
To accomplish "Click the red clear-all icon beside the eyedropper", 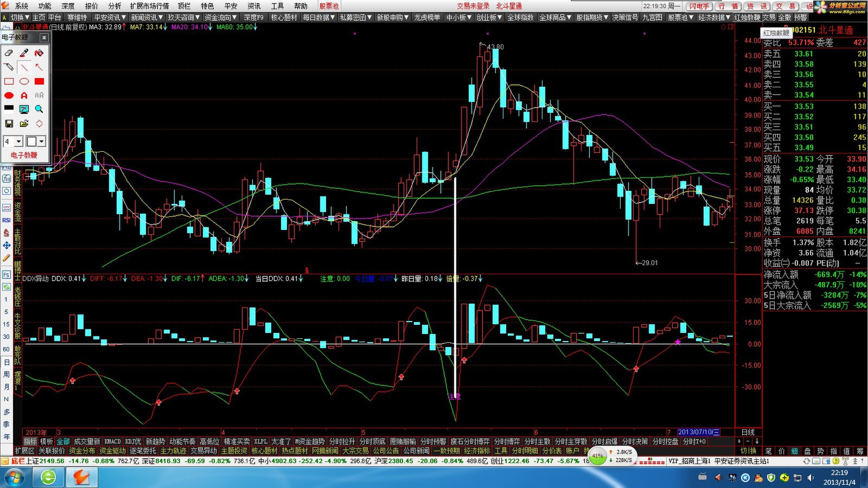I will [39, 53].
